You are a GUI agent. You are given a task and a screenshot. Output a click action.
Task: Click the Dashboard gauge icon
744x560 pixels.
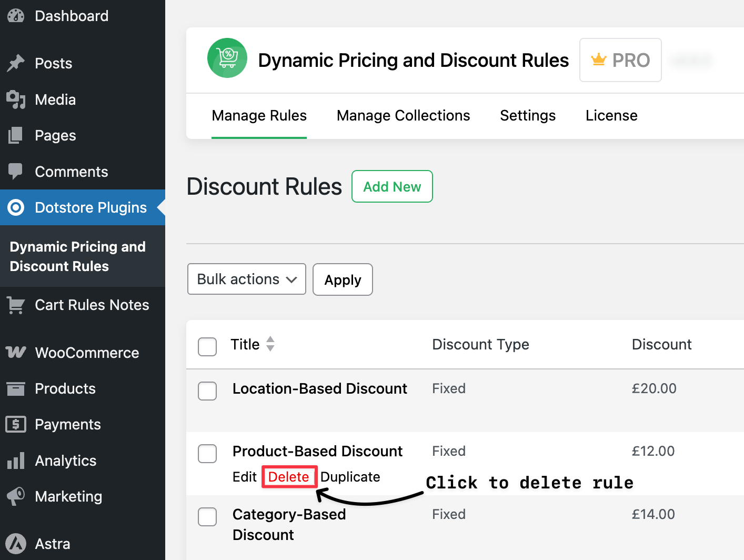coord(16,16)
